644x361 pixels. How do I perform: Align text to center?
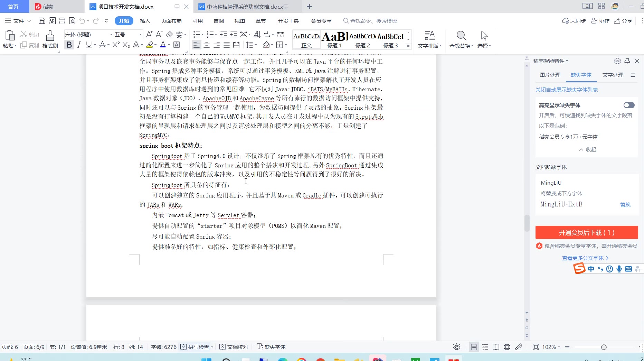207,45
